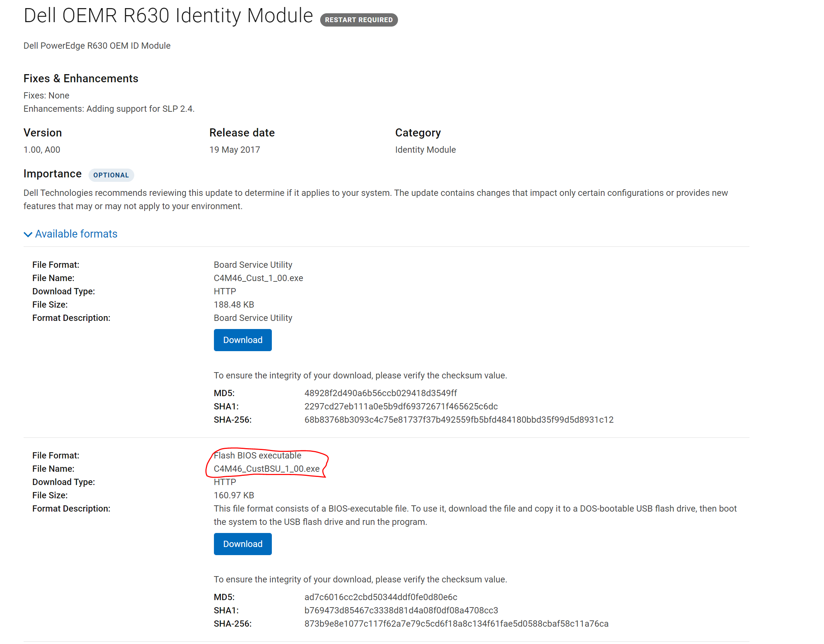The image size is (824, 644).
Task: Download the Flash BIOS executable file
Action: (x=243, y=544)
